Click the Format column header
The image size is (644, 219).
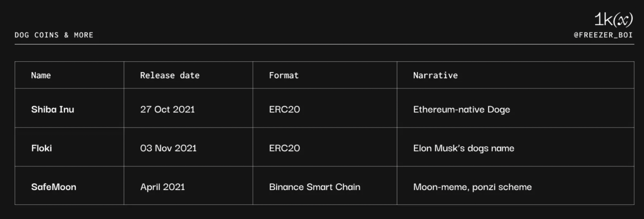point(283,75)
